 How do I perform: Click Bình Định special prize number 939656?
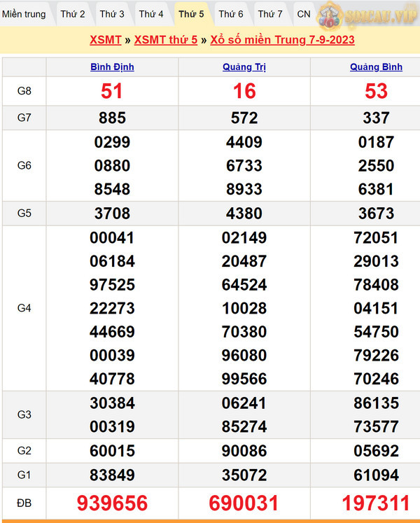112,503
